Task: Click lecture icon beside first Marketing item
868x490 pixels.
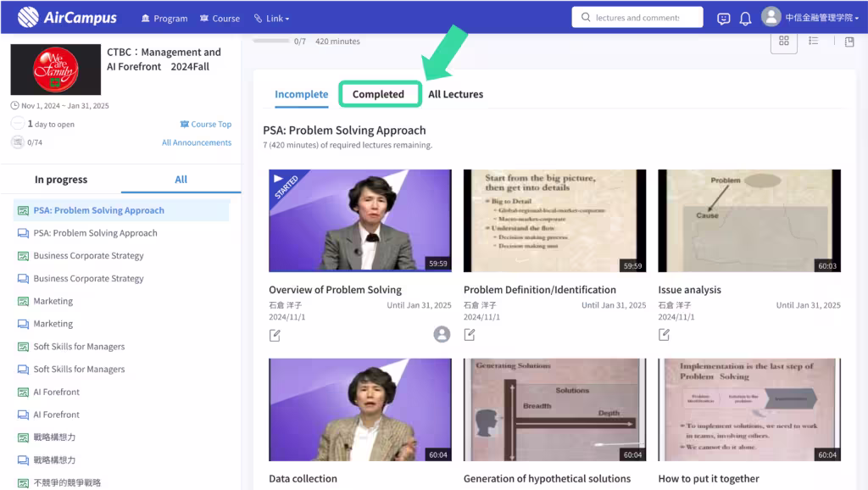Action: 23,301
